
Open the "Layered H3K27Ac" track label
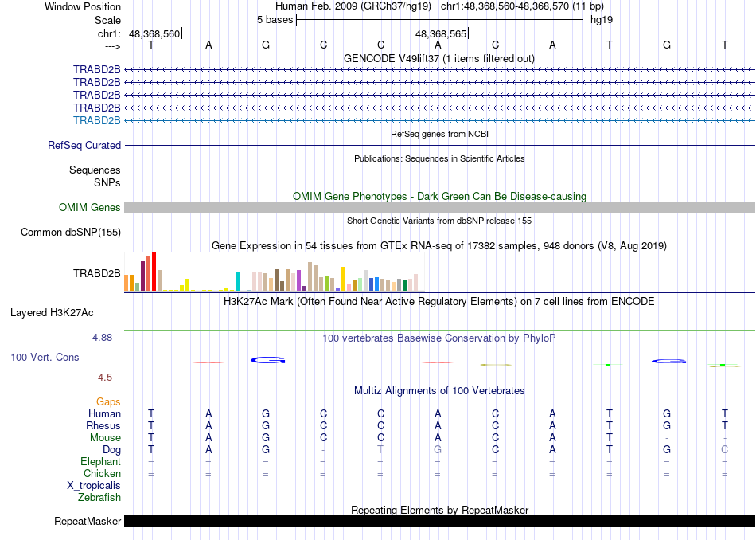pos(52,313)
